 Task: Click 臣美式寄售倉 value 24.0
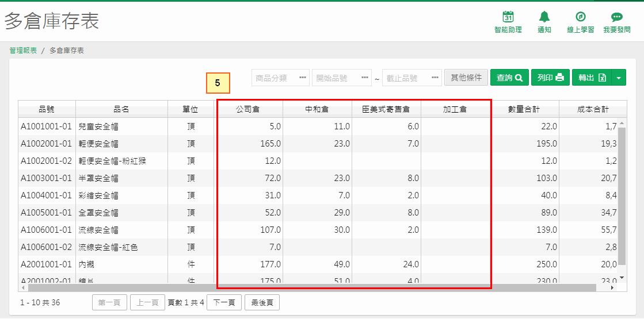(x=411, y=264)
